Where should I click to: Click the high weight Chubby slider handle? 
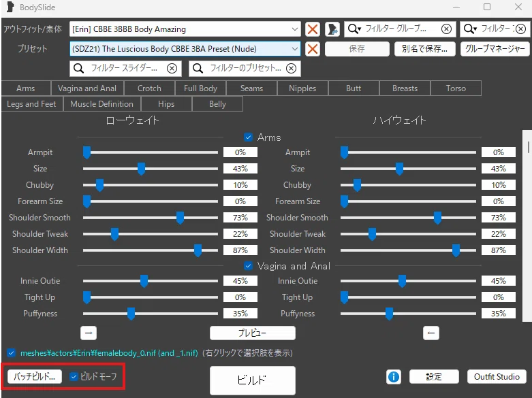357,185
